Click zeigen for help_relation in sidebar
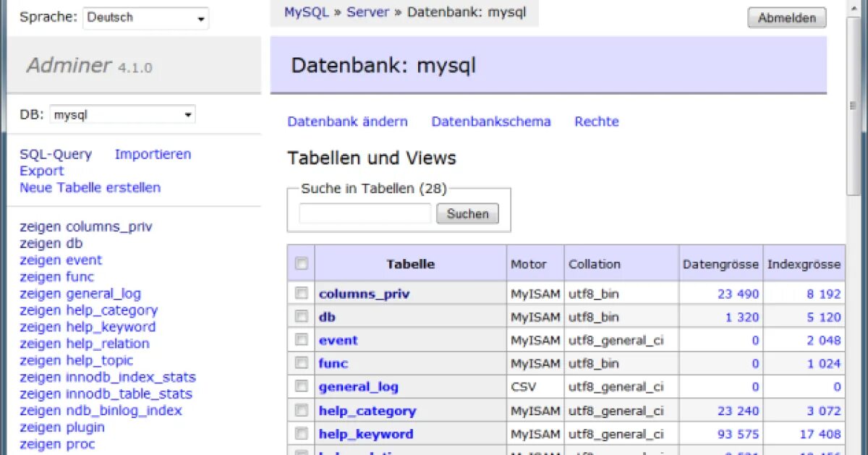This screenshot has height=455, width=868. [41, 344]
